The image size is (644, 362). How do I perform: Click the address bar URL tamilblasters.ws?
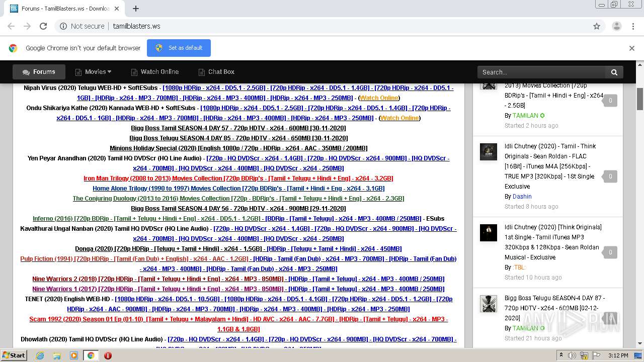coord(136,26)
